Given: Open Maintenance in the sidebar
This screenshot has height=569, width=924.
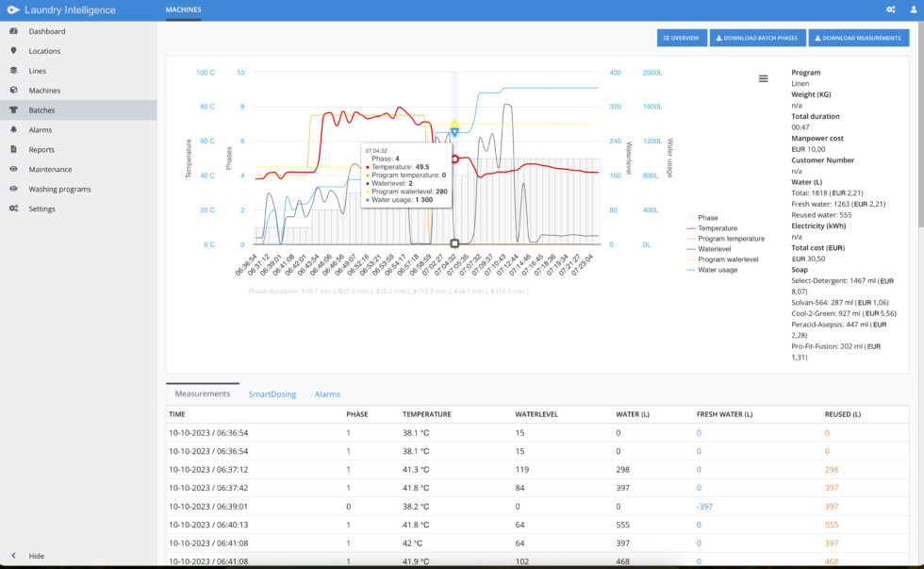Looking at the screenshot, I should (49, 169).
